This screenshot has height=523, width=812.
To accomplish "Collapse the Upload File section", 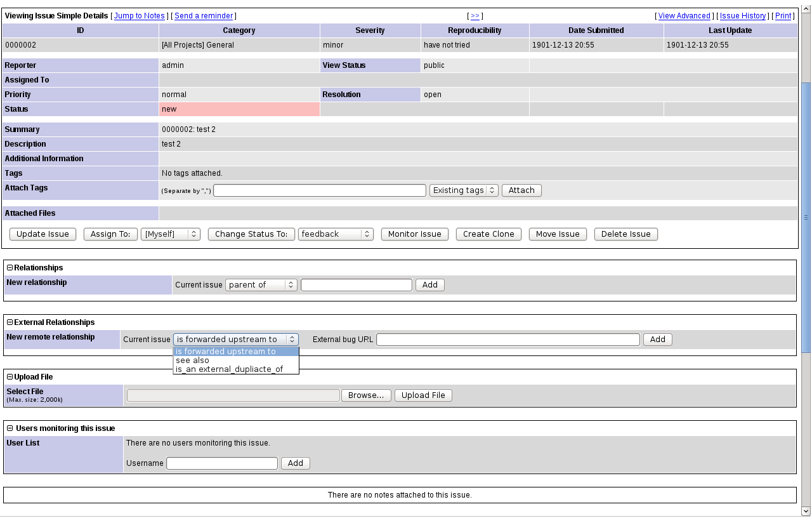I will pos(10,377).
